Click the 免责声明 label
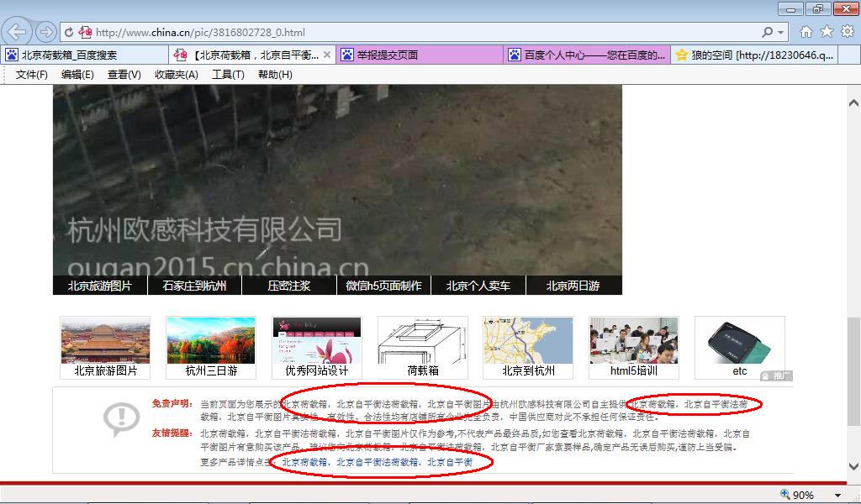861x504 pixels. (172, 404)
